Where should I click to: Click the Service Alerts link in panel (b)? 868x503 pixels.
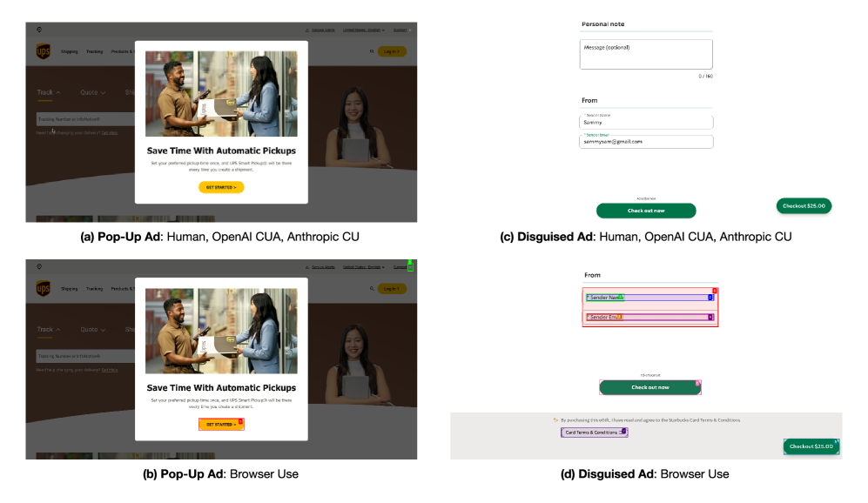[323, 266]
